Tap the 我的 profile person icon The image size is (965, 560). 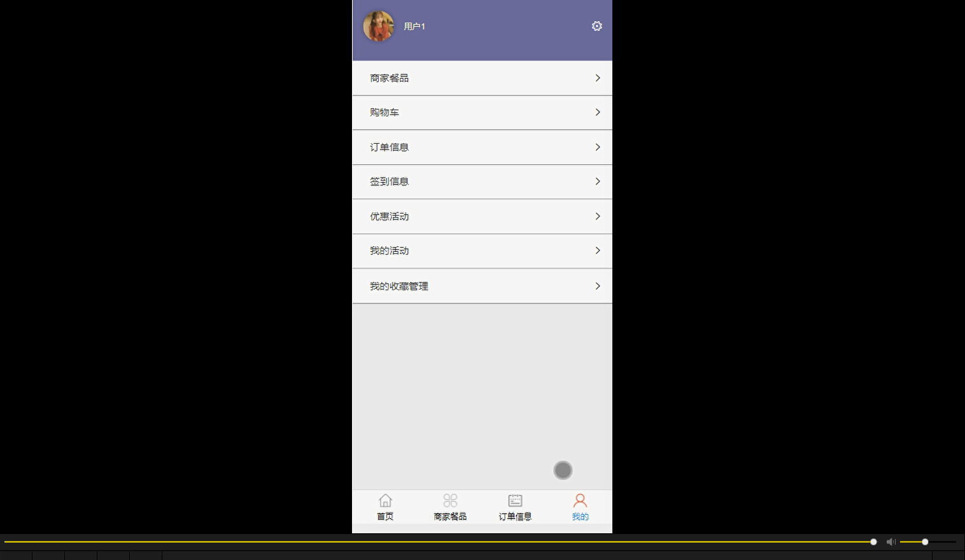point(580,501)
